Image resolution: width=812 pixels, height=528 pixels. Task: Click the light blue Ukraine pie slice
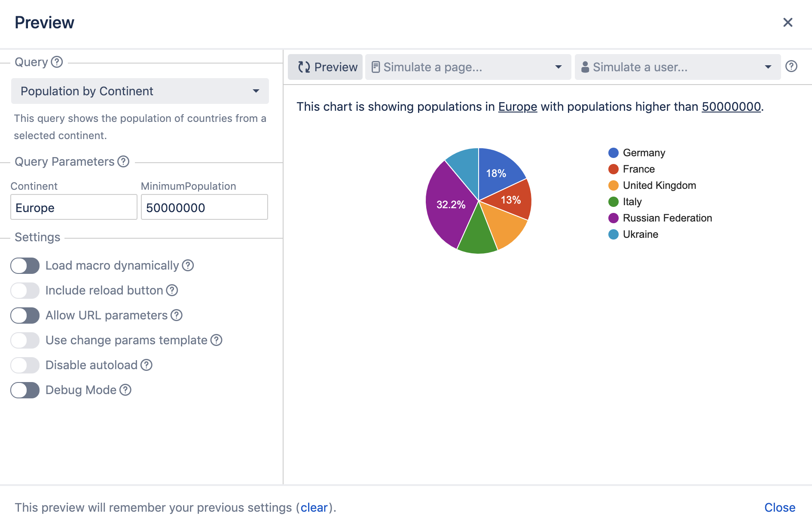pyautogui.click(x=466, y=167)
